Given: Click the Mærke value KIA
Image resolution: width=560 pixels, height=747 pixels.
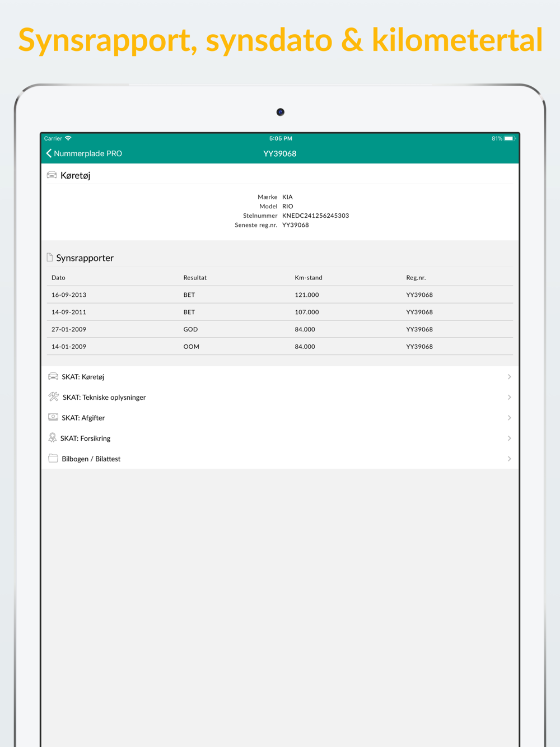Looking at the screenshot, I should click(x=287, y=197).
